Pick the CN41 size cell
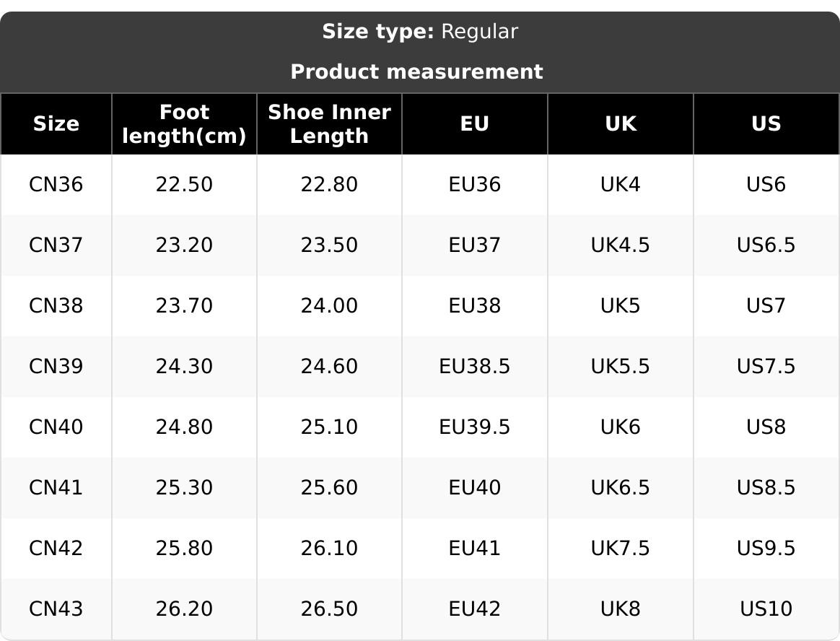The width and height of the screenshot is (840, 641). [56, 488]
